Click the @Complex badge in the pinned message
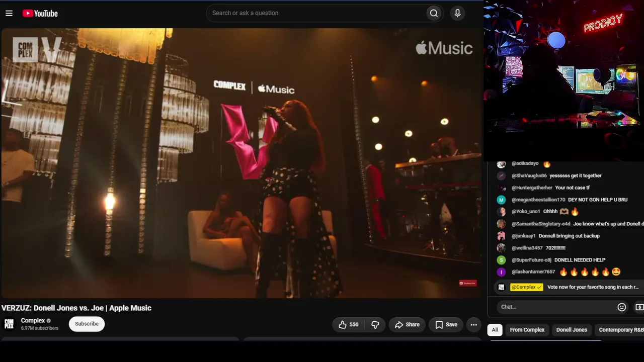The height and width of the screenshot is (362, 644). (526, 287)
